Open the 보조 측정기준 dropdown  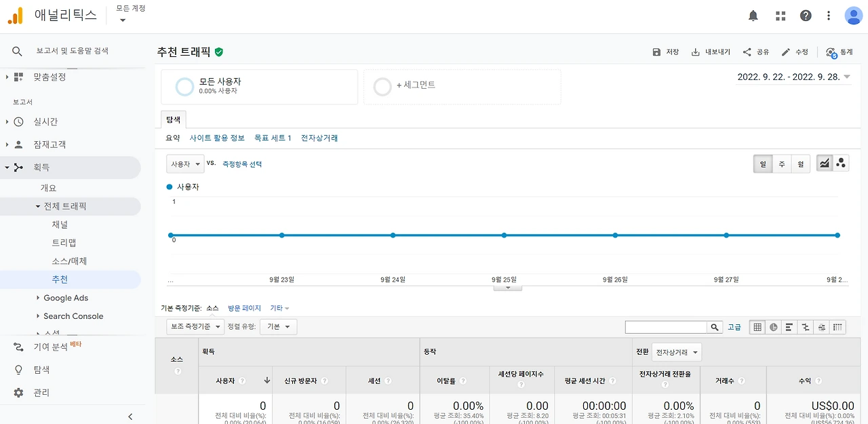[x=195, y=327]
